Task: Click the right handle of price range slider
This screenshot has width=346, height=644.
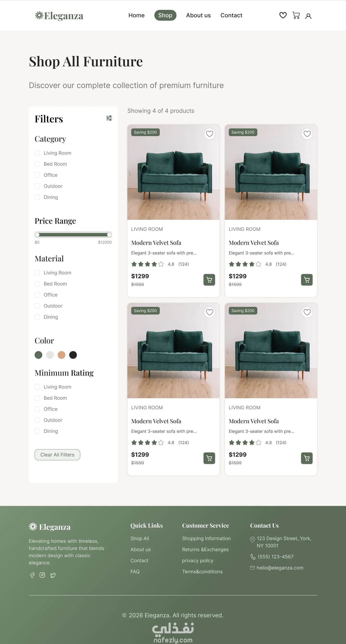Action: [109, 235]
